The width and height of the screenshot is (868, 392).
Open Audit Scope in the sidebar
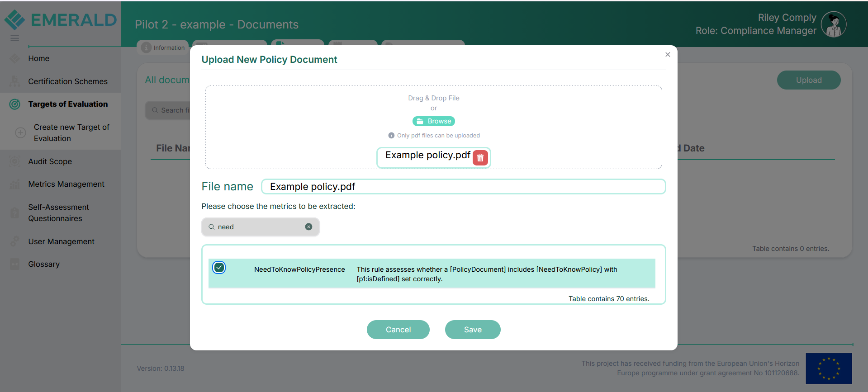pyautogui.click(x=50, y=161)
